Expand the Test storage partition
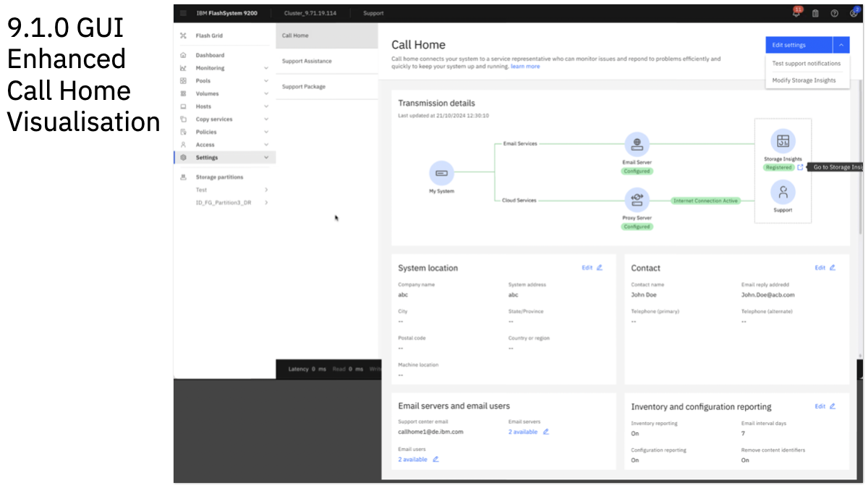The width and height of the screenshot is (868, 488). (266, 190)
